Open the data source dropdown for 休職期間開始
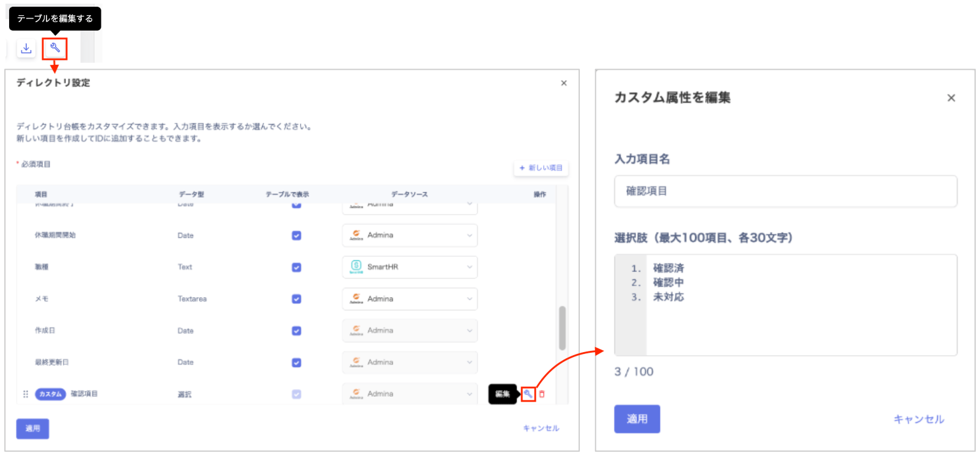This screenshot has height=456, width=980. tap(409, 235)
